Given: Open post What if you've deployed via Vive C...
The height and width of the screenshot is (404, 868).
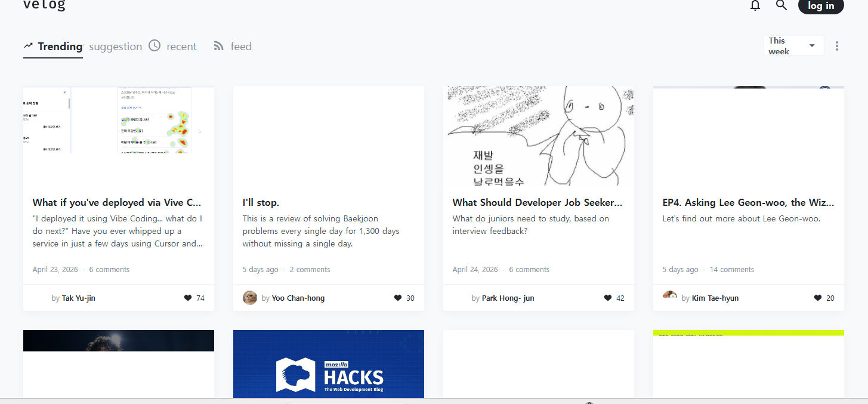Looking at the screenshot, I should pos(117,202).
